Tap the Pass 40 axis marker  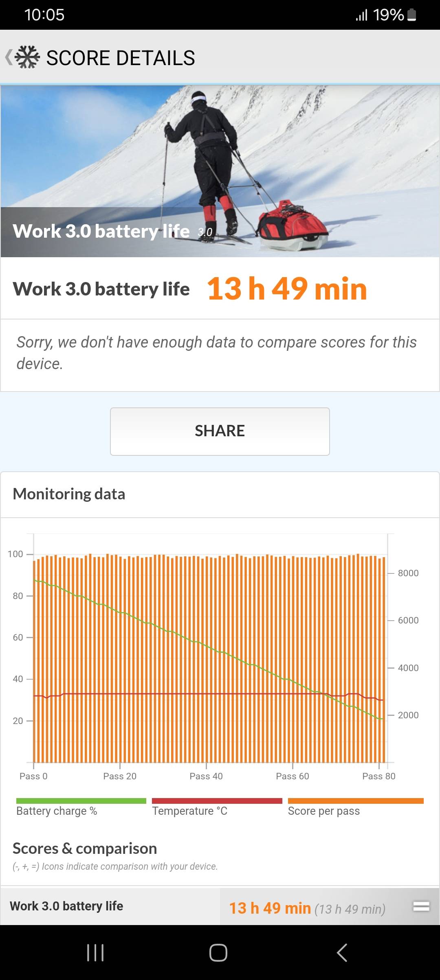click(206, 776)
